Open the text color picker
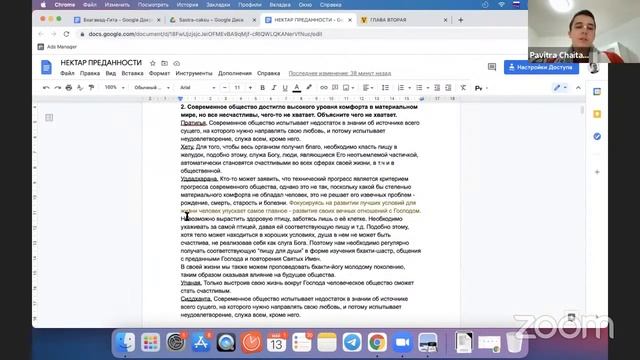This screenshot has height=360, width=640. 297,88
